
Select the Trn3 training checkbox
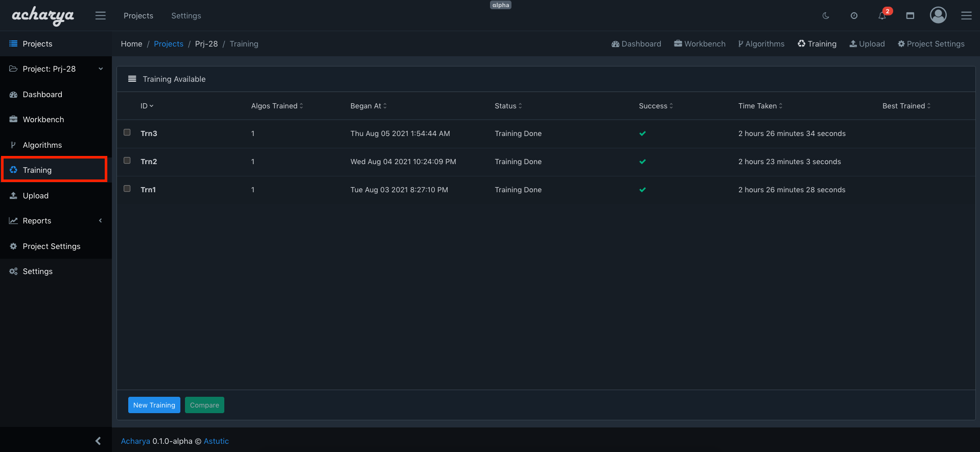pyautogui.click(x=127, y=132)
